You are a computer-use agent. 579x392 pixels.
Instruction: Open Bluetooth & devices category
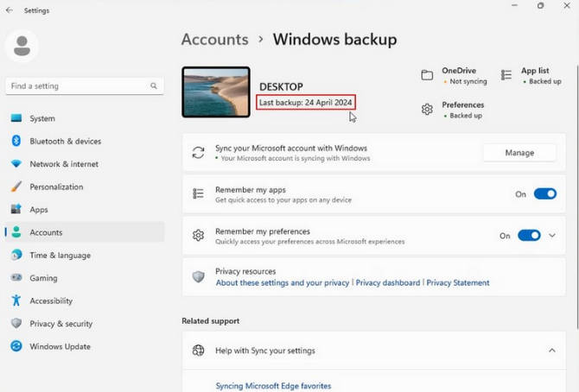(x=85, y=141)
